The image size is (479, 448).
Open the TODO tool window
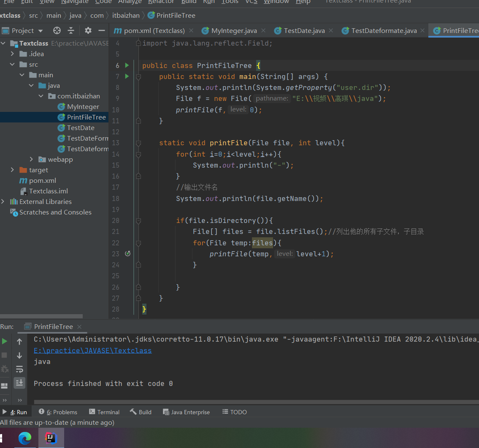coord(234,412)
